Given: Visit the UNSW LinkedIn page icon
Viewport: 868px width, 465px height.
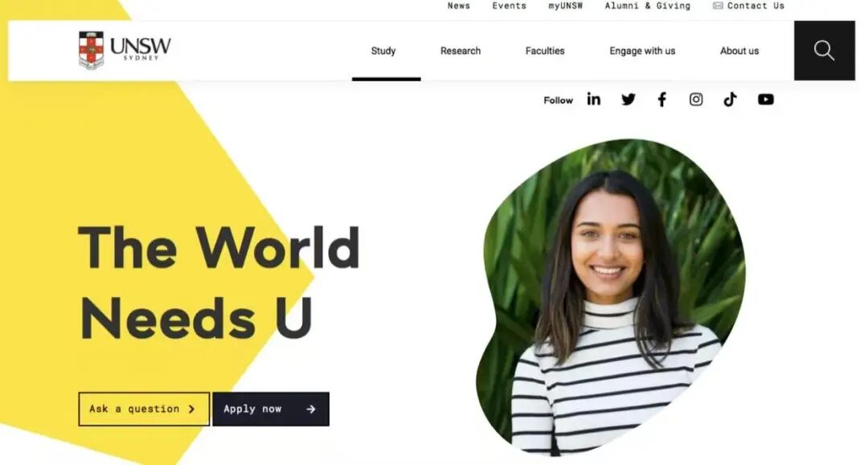Looking at the screenshot, I should tap(593, 99).
